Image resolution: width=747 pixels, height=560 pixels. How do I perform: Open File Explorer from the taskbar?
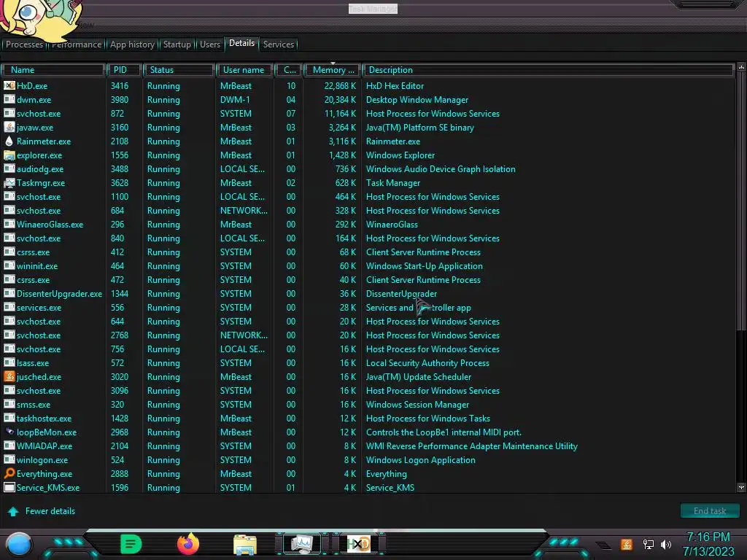point(245,545)
